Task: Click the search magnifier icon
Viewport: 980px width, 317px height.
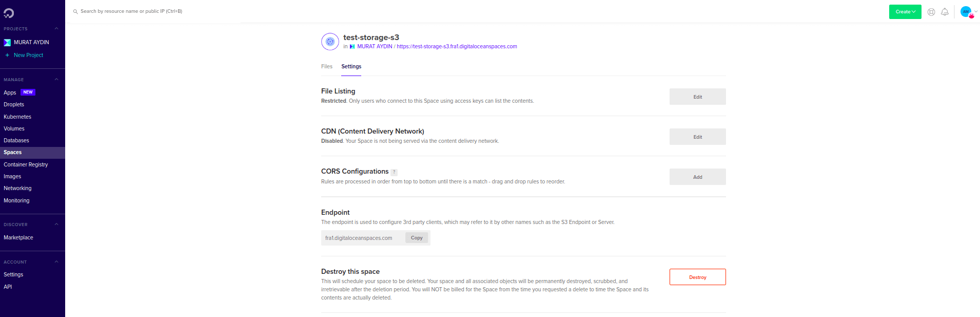Action: click(75, 11)
